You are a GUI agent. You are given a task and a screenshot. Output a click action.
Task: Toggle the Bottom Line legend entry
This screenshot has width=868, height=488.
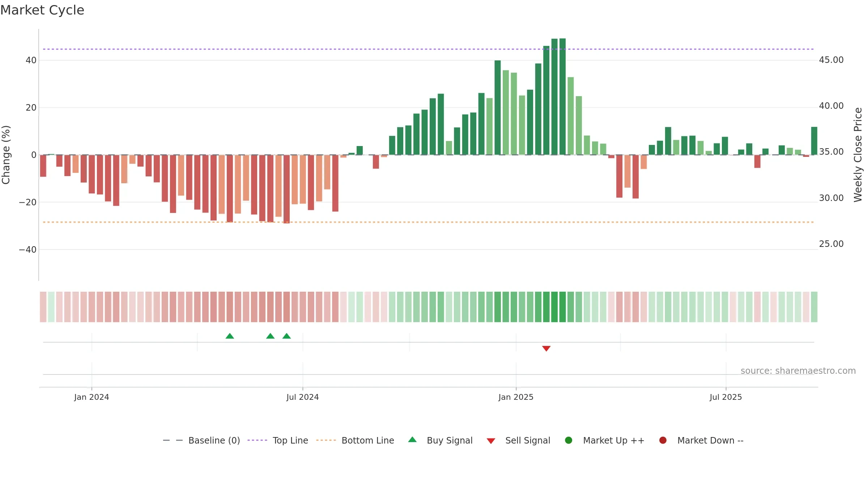(355, 440)
